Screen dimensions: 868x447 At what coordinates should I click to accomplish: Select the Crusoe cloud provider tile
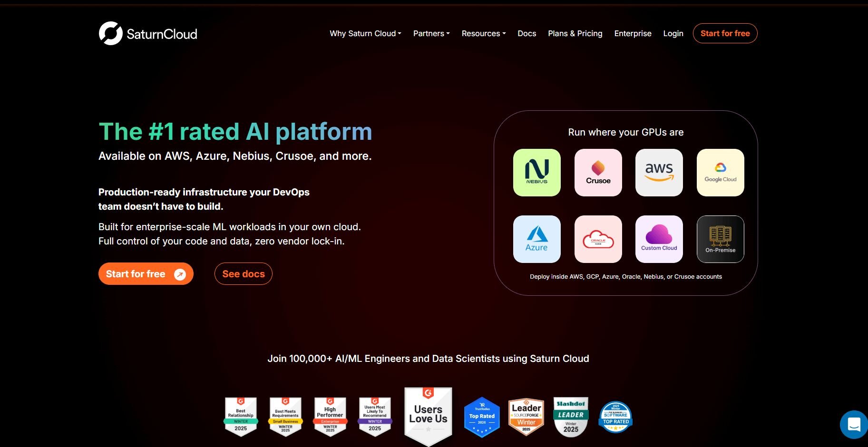[x=598, y=173]
